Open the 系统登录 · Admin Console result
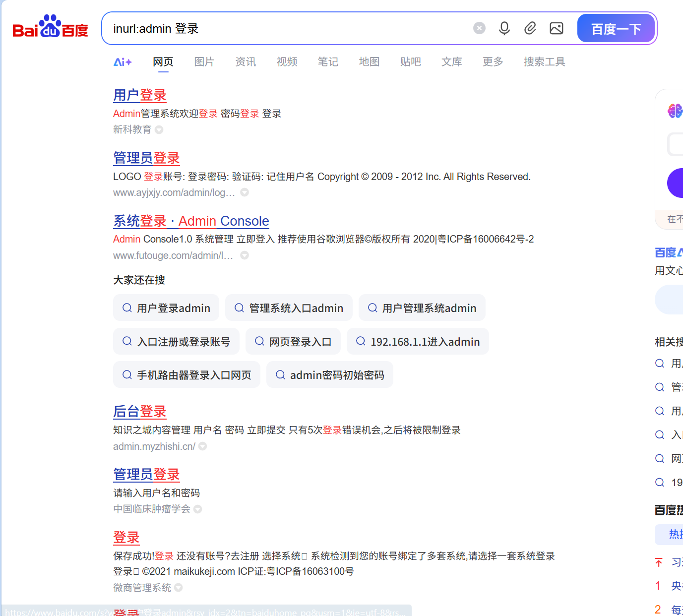The width and height of the screenshot is (683, 616). [191, 221]
